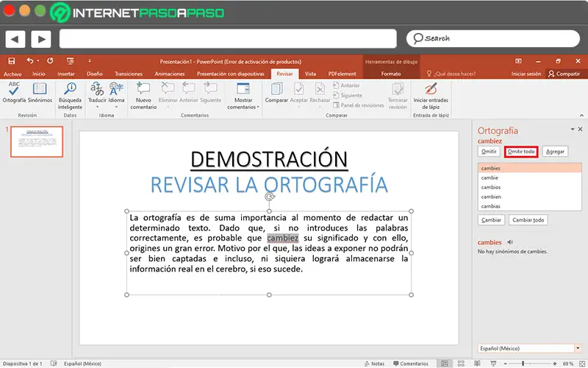
Task: Play pronunciation speaker icon for cambies
Action: [510, 242]
